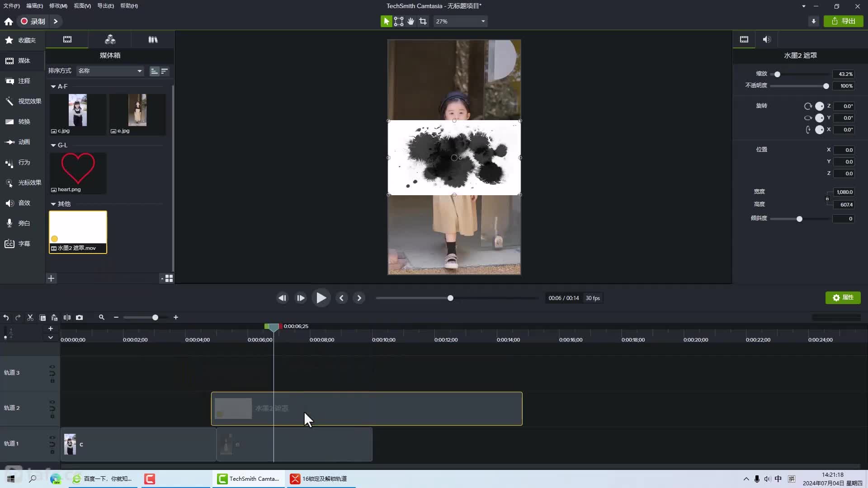Open the 修改(M) menu
The width and height of the screenshot is (868, 488).
tap(58, 6)
